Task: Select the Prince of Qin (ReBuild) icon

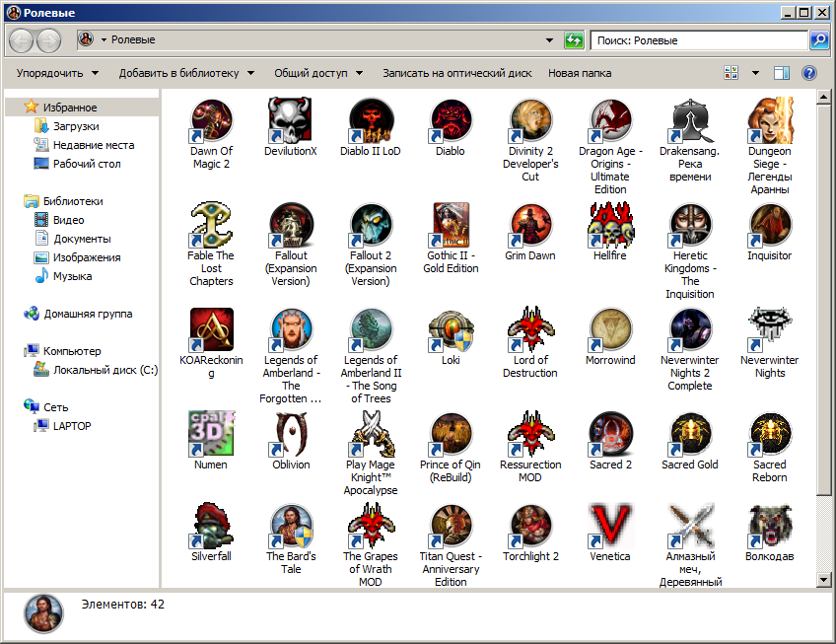Action: (x=451, y=434)
